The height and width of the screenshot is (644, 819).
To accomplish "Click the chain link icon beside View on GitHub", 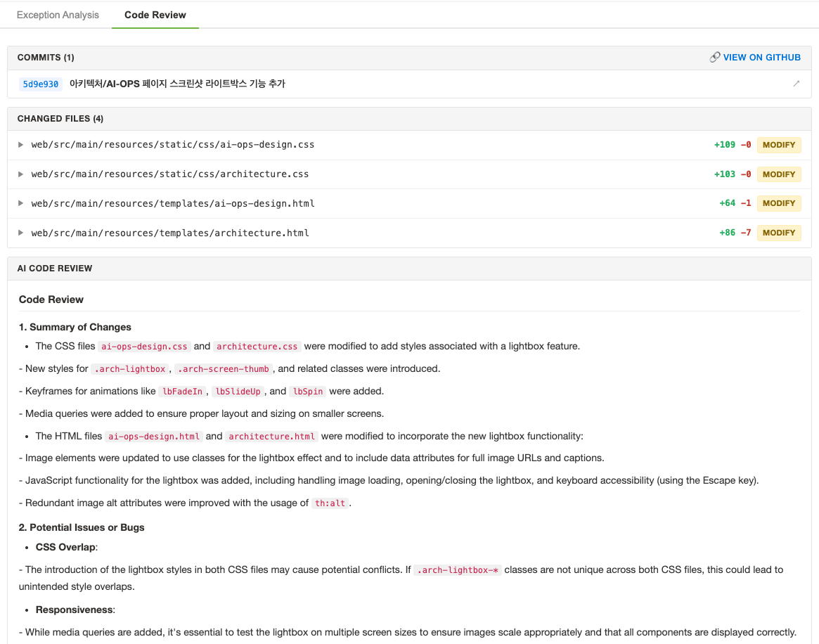I will pos(714,58).
